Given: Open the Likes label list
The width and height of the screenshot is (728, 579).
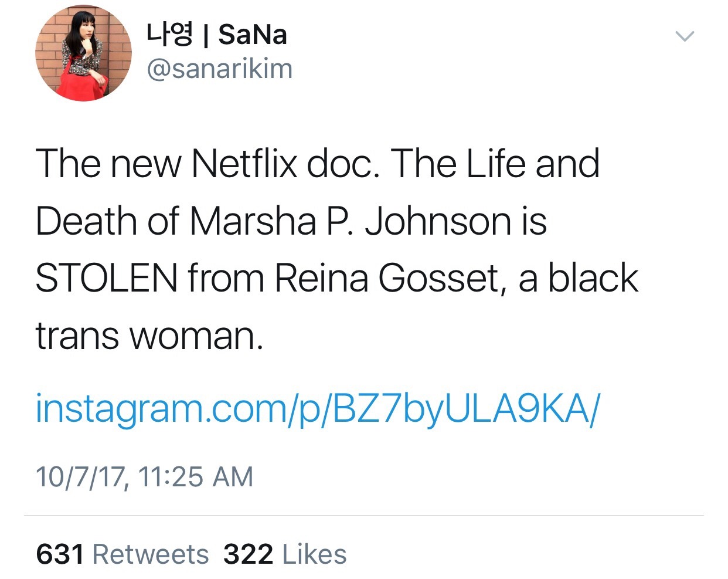Looking at the screenshot, I should point(314,554).
